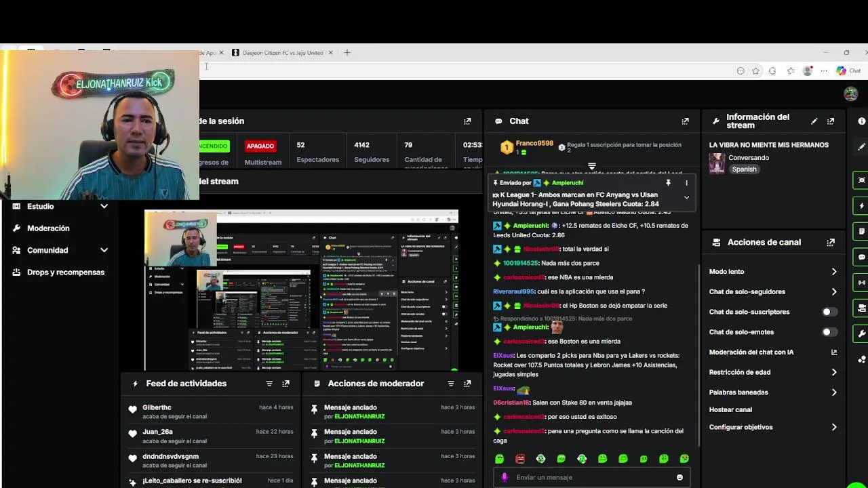The image size is (868, 488).
Task: Pop out the Acciones de moderador panel
Action: point(467,384)
